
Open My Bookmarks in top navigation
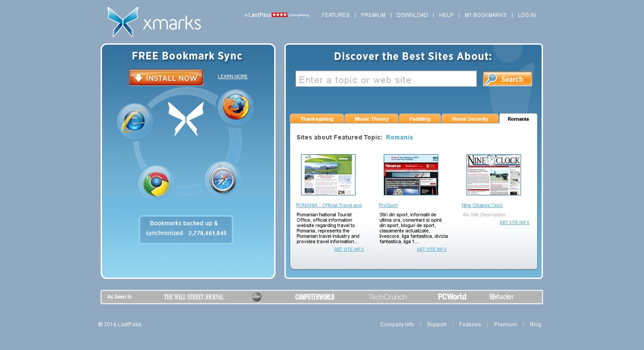[485, 15]
